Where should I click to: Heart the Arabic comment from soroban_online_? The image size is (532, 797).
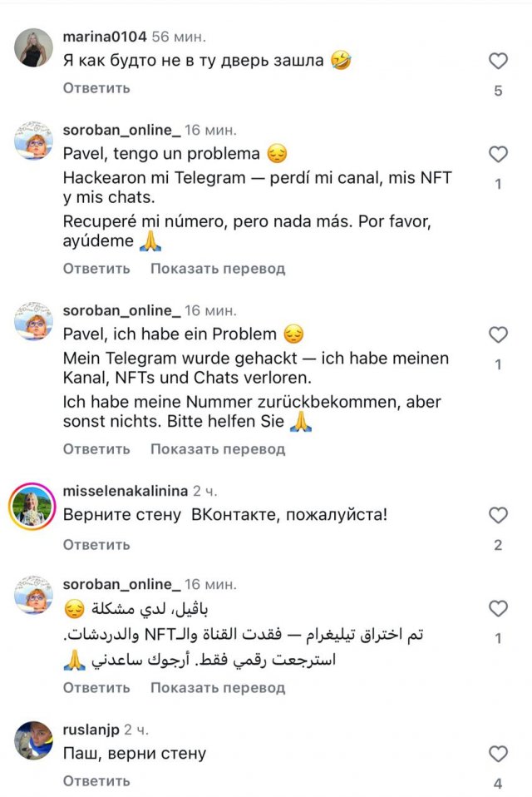[x=498, y=609]
